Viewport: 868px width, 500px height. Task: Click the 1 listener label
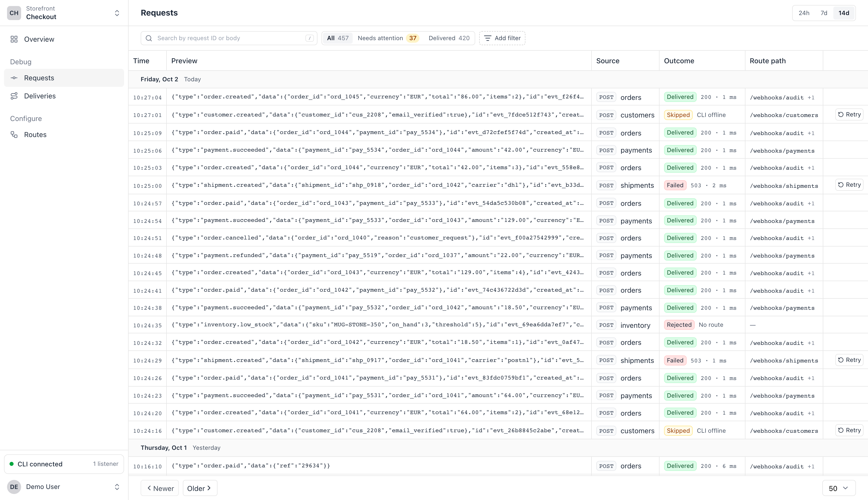(x=105, y=464)
